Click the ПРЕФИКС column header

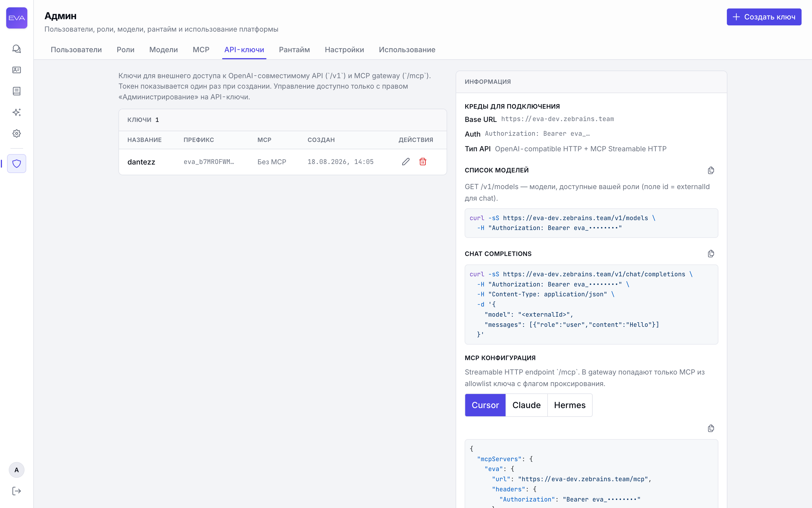click(x=199, y=140)
